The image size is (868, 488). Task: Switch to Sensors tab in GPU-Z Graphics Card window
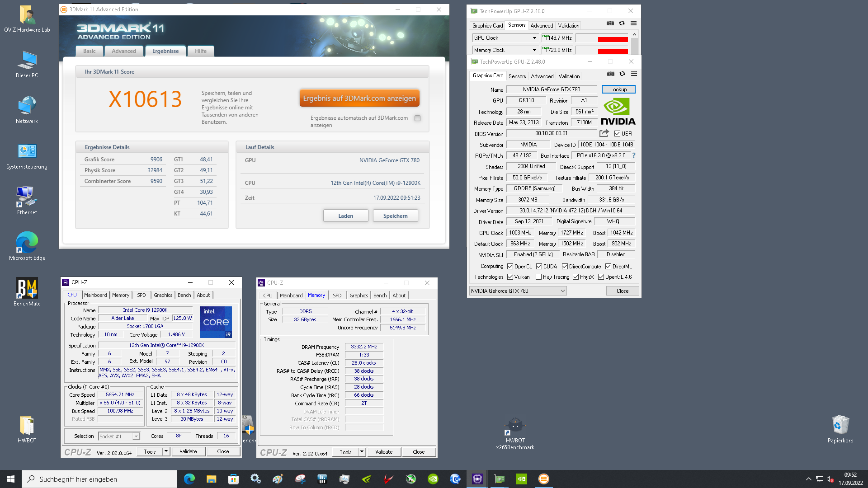click(x=517, y=76)
